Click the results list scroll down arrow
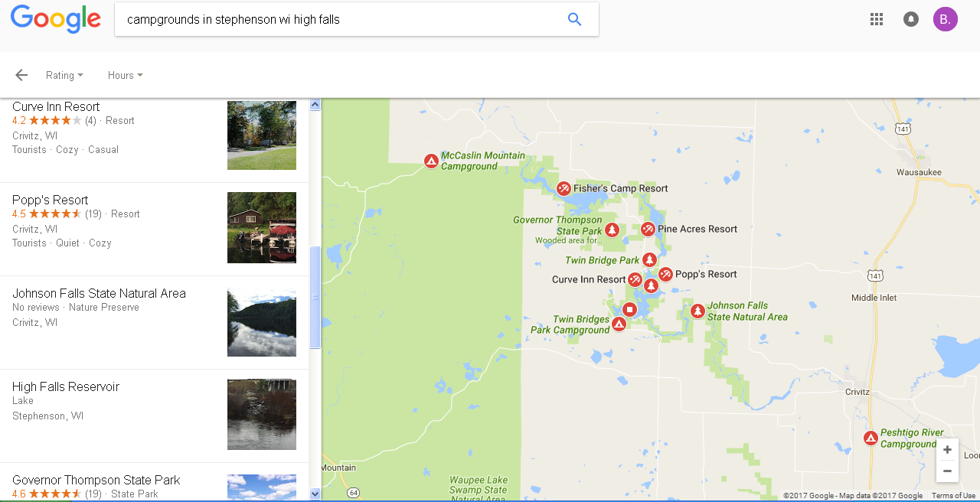 coord(315,494)
